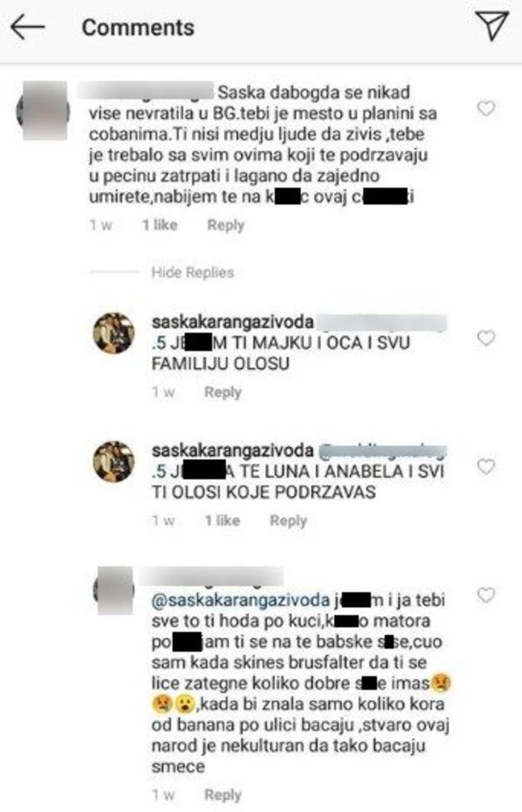Tap the @saskakarangazivoda mention in last reply
This screenshot has width=522, height=812.
pos(241,600)
